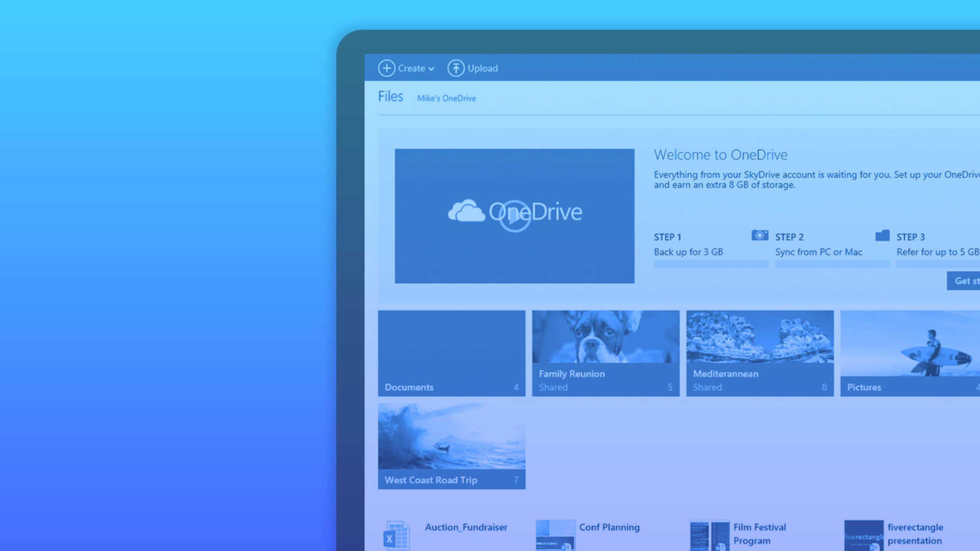Open the fiverectangle presentation file name

(915, 534)
